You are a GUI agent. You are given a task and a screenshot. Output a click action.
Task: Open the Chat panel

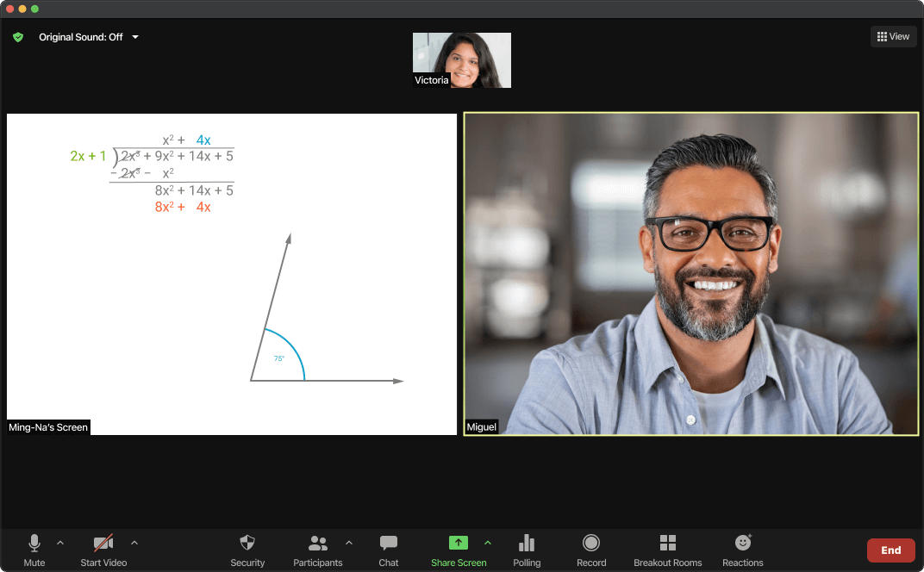[x=389, y=550]
